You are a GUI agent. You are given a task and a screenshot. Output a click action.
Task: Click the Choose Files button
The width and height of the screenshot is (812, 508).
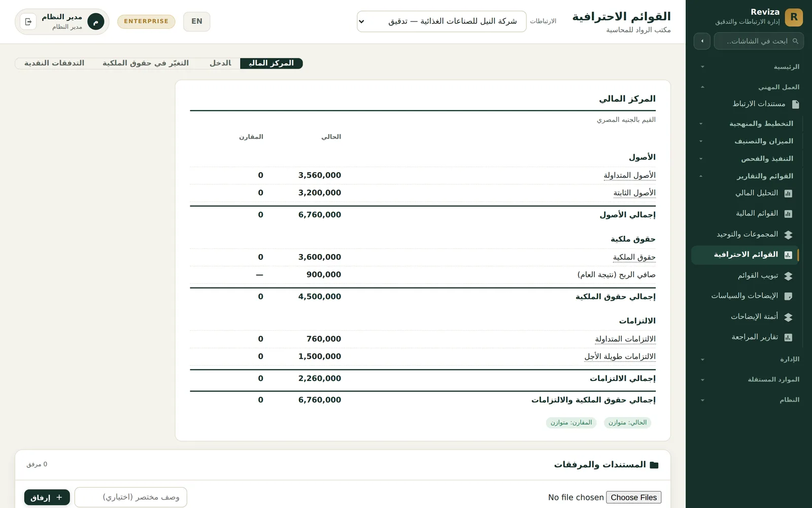click(x=634, y=497)
